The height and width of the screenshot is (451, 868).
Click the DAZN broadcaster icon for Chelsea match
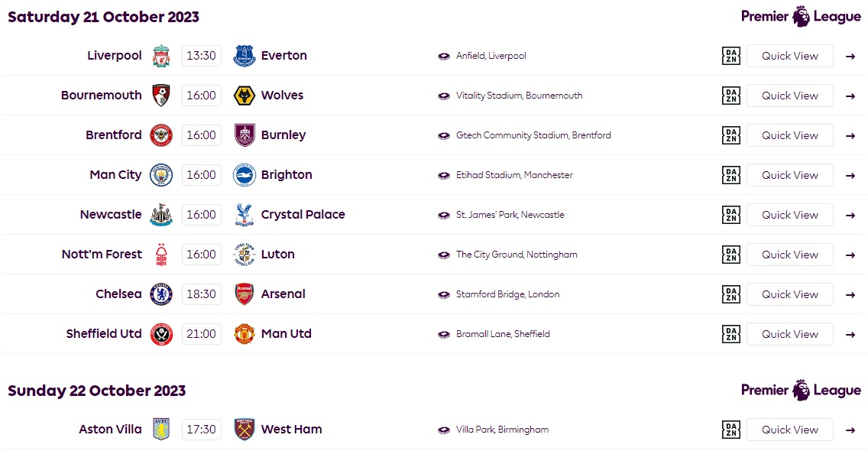point(730,294)
